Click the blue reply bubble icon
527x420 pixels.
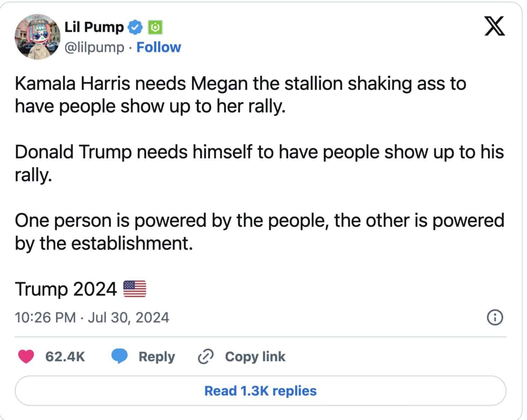pos(120,356)
